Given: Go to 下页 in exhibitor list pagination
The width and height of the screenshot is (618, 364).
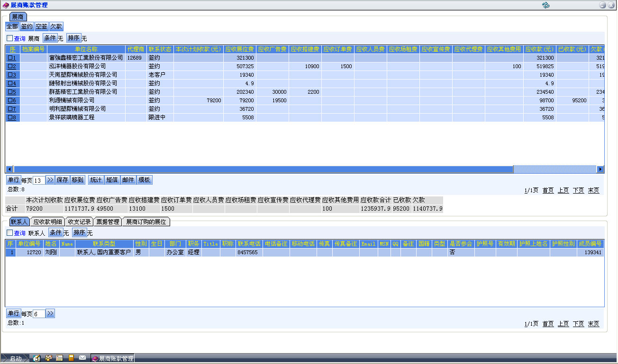Looking at the screenshot, I should [578, 190].
